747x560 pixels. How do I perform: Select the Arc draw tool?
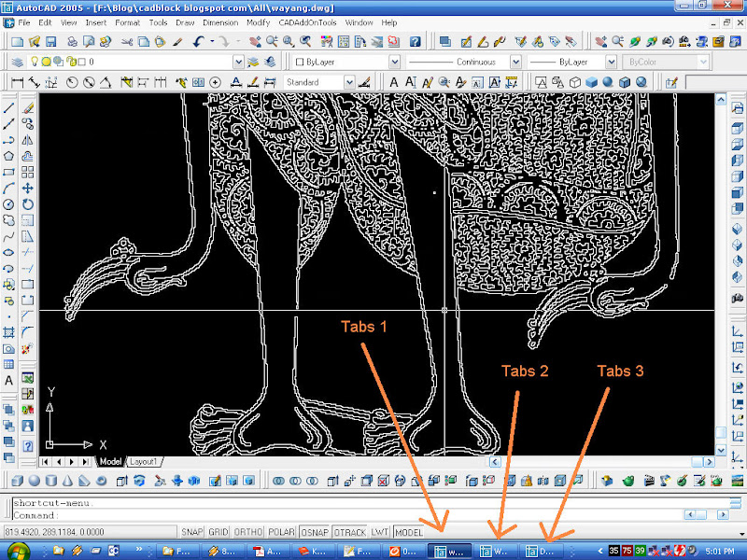(x=8, y=189)
